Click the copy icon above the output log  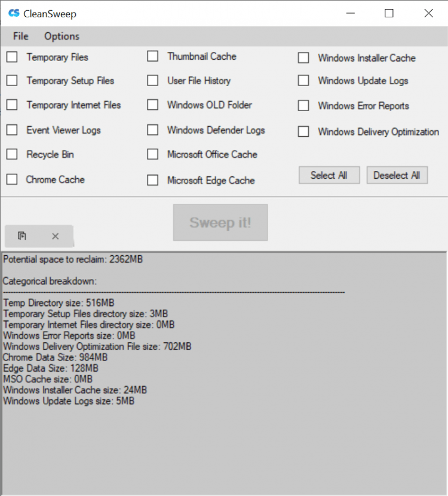22,236
